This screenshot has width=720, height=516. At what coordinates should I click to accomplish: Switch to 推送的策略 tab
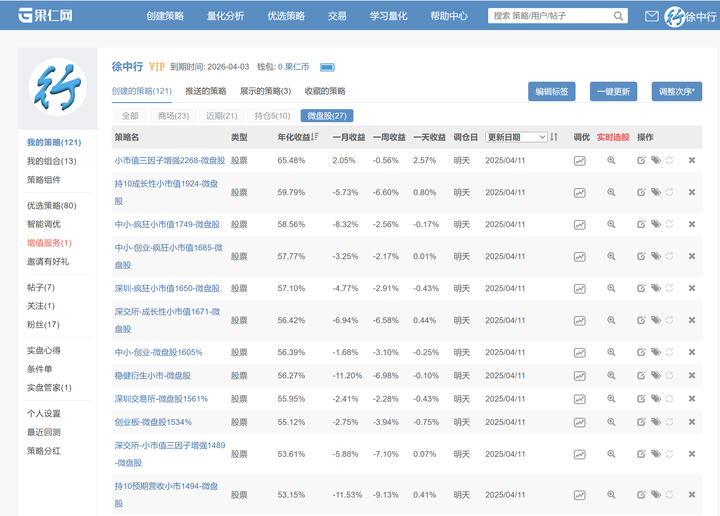tap(206, 91)
